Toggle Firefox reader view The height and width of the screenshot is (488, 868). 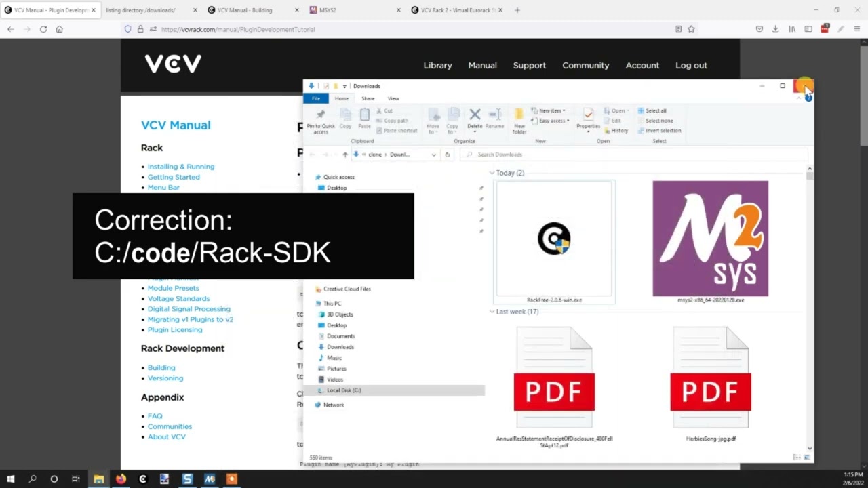tap(678, 29)
